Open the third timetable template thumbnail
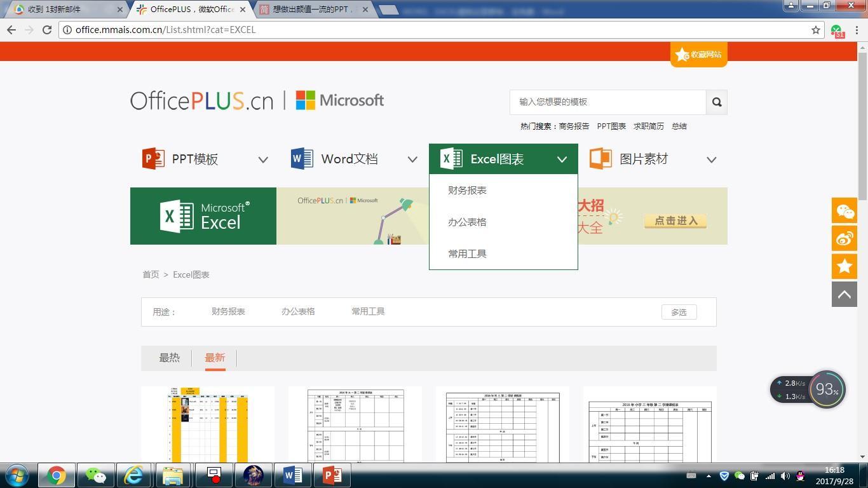Screen dimensions: 868x488 (503, 424)
